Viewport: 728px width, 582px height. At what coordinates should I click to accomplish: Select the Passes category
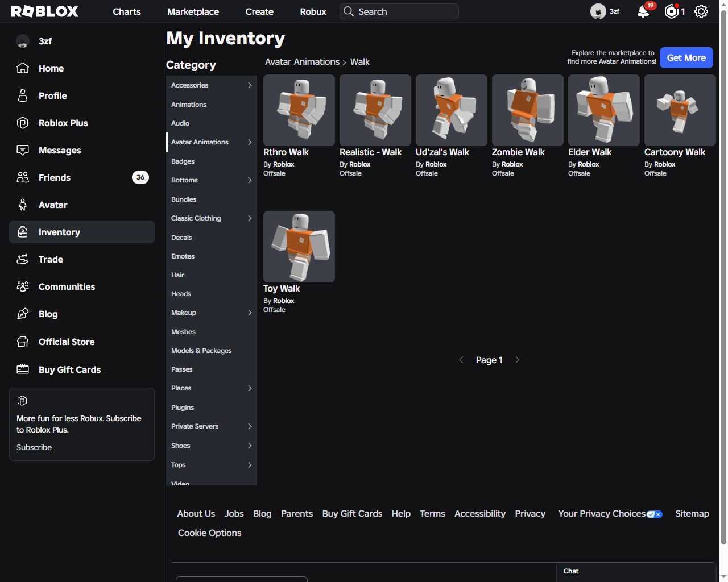[x=212, y=369]
